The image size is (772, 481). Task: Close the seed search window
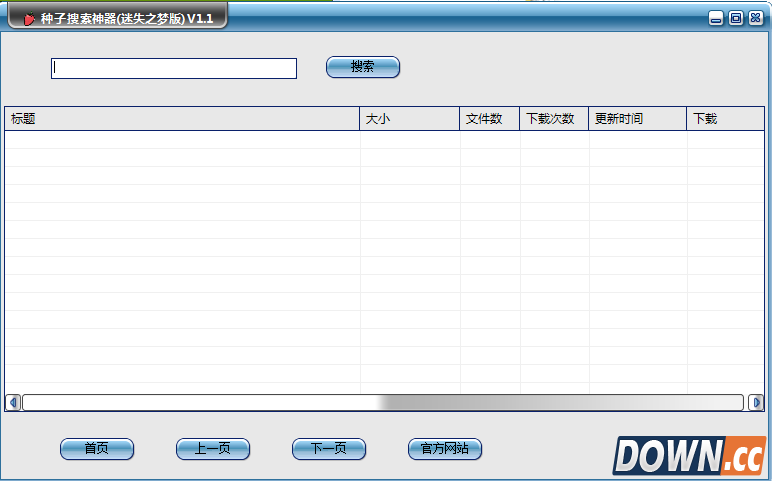755,18
